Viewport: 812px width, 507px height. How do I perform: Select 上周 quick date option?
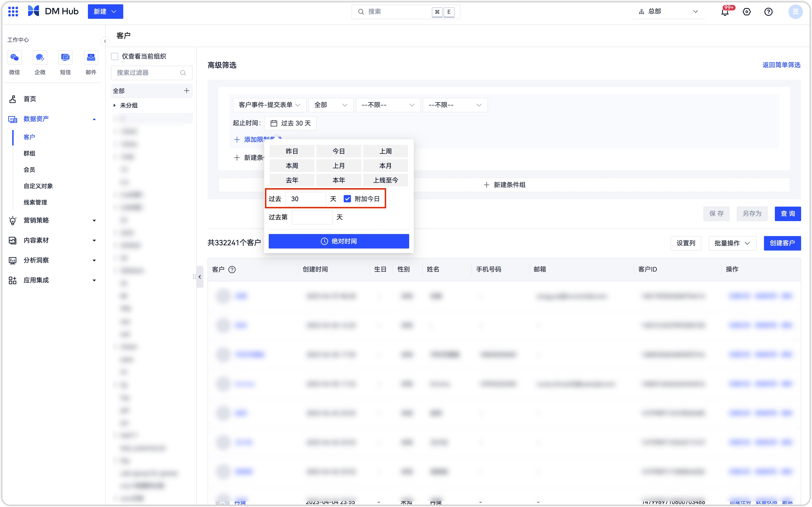(x=385, y=151)
